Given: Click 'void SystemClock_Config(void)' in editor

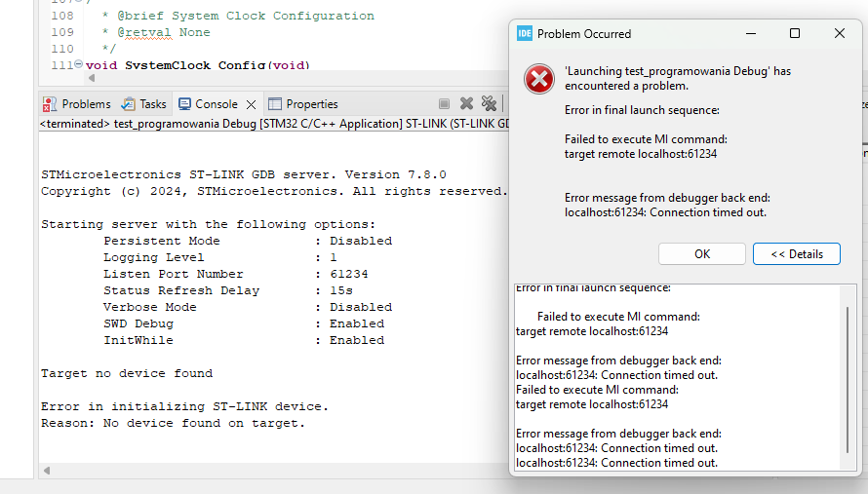Looking at the screenshot, I should [198, 64].
